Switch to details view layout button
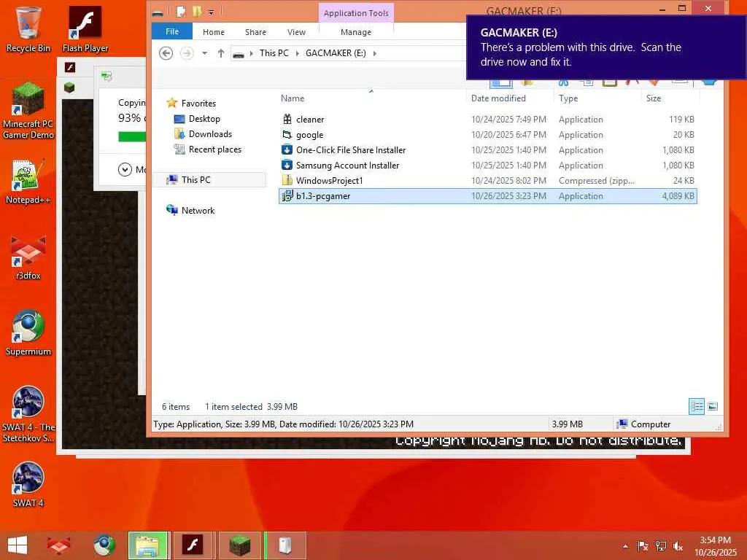 (697, 406)
